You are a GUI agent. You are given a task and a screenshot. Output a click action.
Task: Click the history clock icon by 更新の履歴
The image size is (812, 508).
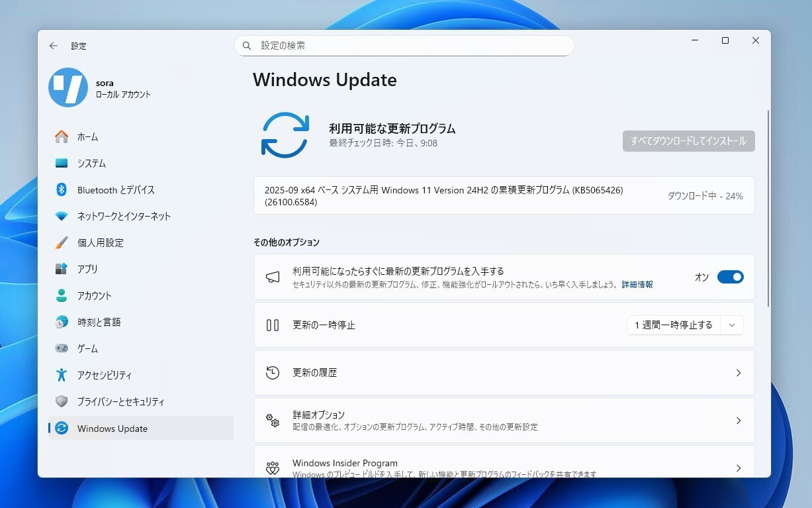[273, 373]
